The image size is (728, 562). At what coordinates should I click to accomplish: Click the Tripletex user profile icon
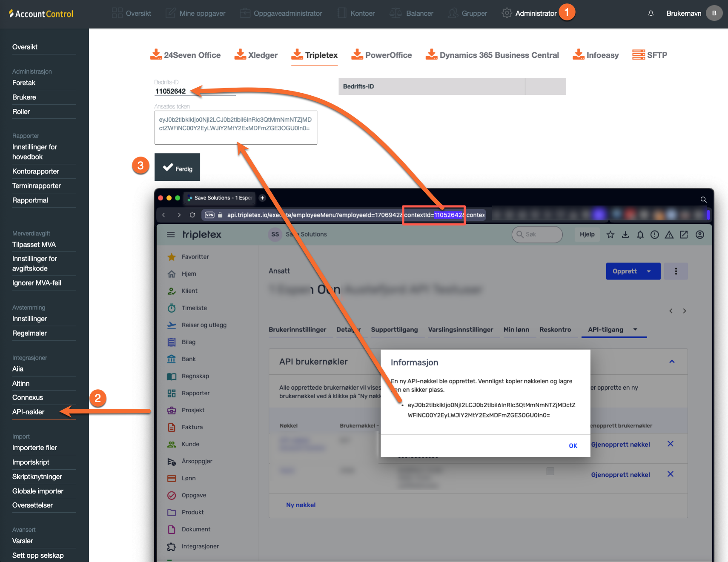699,234
